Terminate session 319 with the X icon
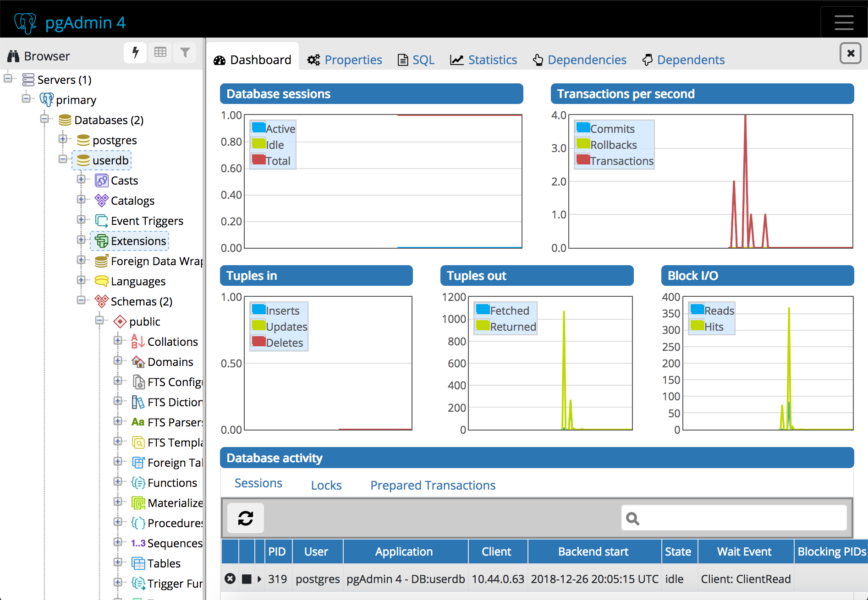This screenshot has width=868, height=600. click(230, 579)
